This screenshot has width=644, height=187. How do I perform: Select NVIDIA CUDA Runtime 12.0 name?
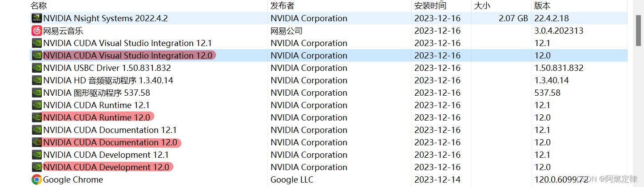point(97,117)
